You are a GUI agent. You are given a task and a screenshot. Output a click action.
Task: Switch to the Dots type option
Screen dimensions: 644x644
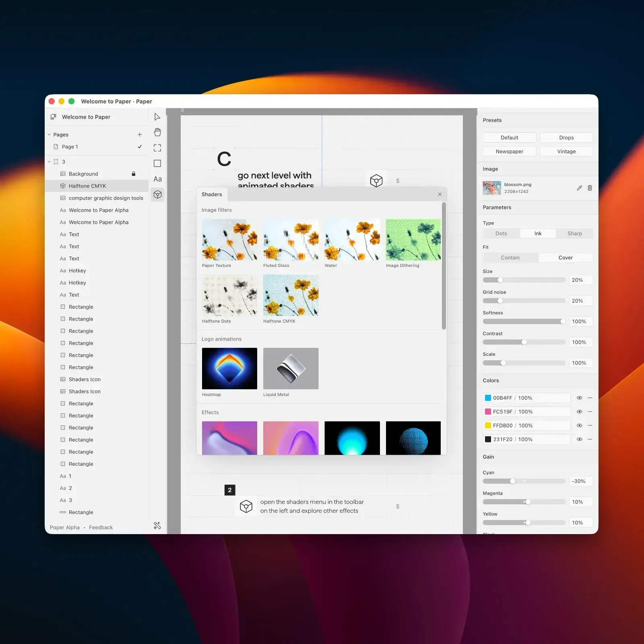(x=501, y=233)
